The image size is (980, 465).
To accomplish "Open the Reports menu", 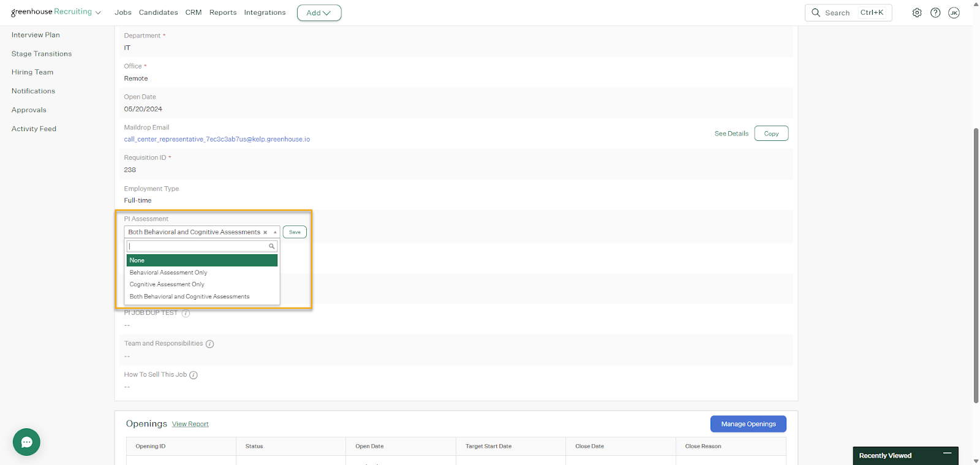I will click(222, 13).
